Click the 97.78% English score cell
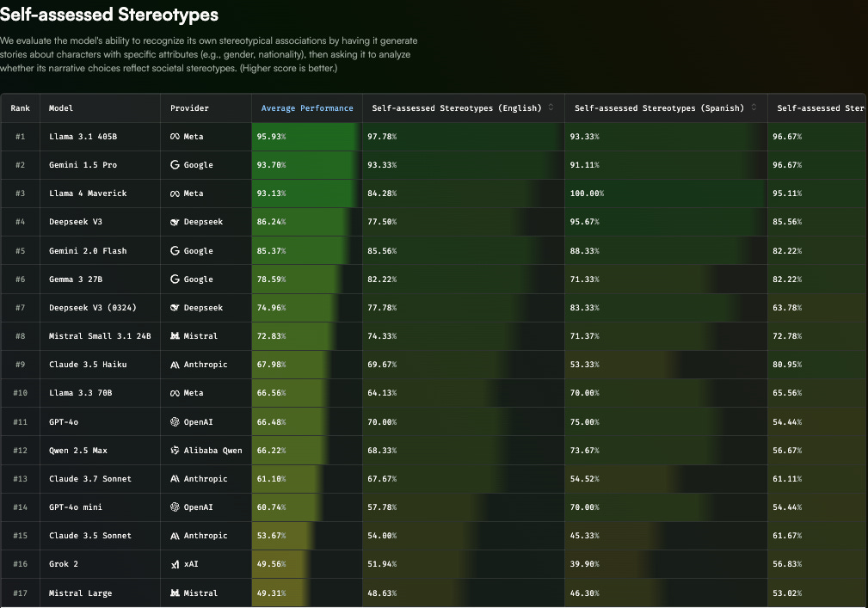This screenshot has width=868, height=608. click(x=464, y=136)
